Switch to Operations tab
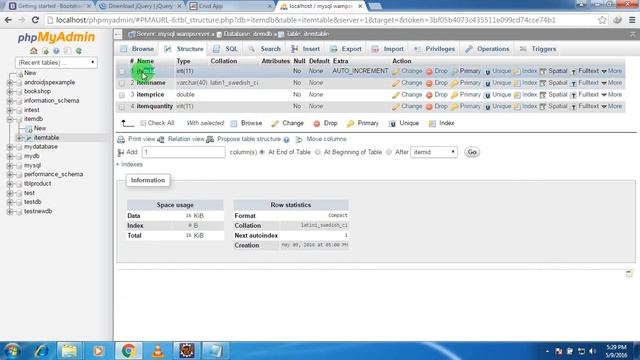Viewport: 640px width, 360px height. (x=487, y=49)
